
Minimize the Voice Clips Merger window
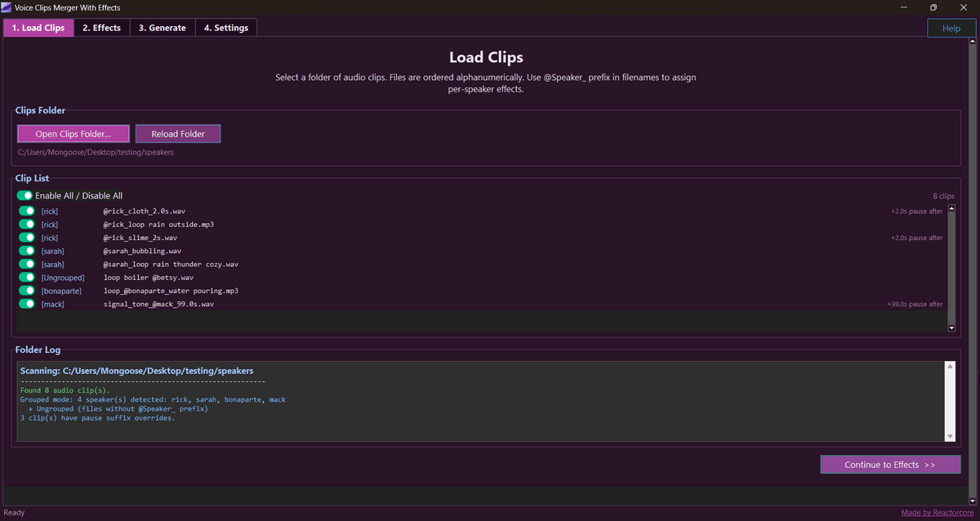(x=904, y=7)
